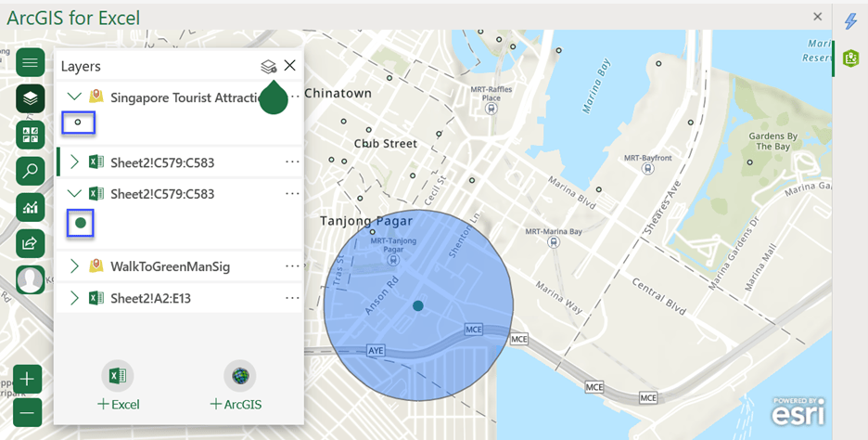Click the Tanjong Pagar district label

click(366, 221)
